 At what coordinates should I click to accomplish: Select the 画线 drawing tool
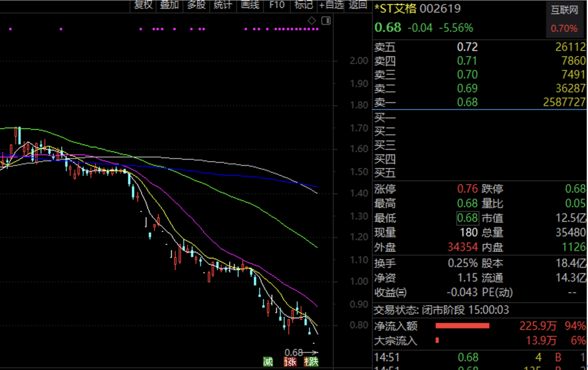250,5
